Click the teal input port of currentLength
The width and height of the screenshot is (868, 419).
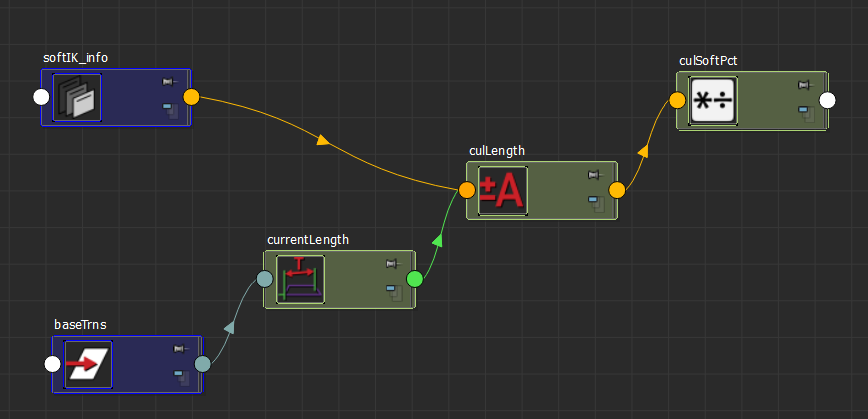pos(265,279)
